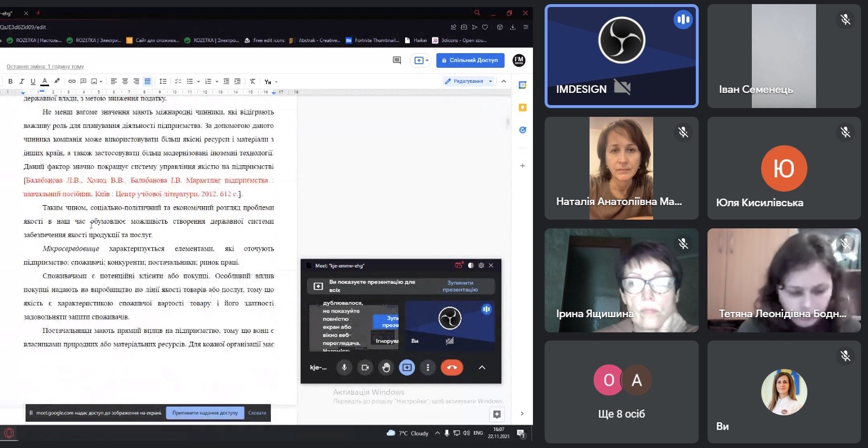Image resolution: width=868 pixels, height=448 pixels.
Task: Insert a link using the toolbar icon
Action: click(72, 81)
